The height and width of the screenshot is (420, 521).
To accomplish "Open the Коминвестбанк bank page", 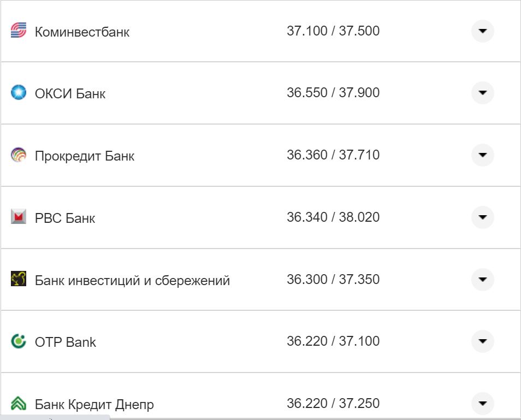I will click(82, 31).
